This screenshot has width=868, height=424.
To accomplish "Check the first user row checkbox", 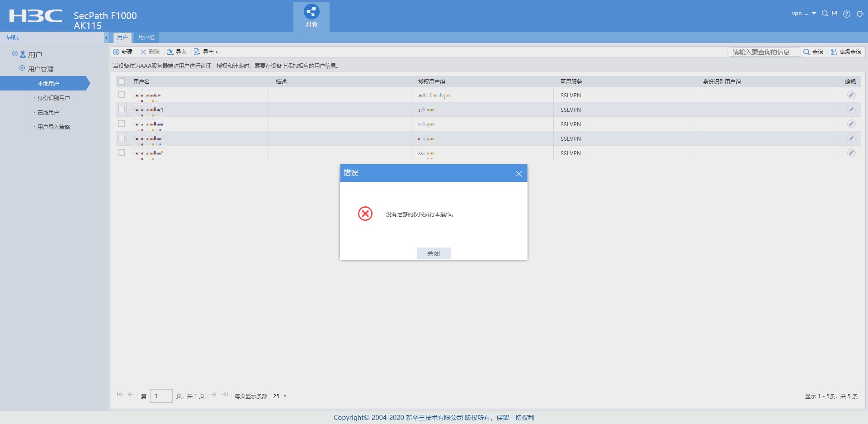I will (x=122, y=95).
